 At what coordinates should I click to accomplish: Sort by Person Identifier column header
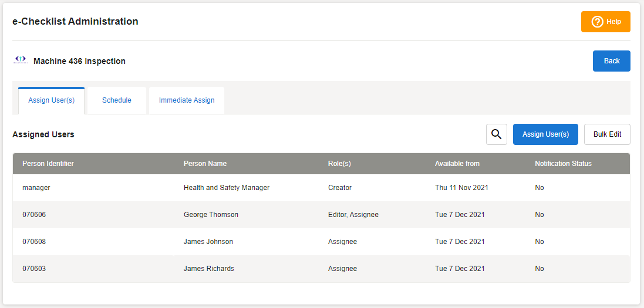(x=48, y=164)
